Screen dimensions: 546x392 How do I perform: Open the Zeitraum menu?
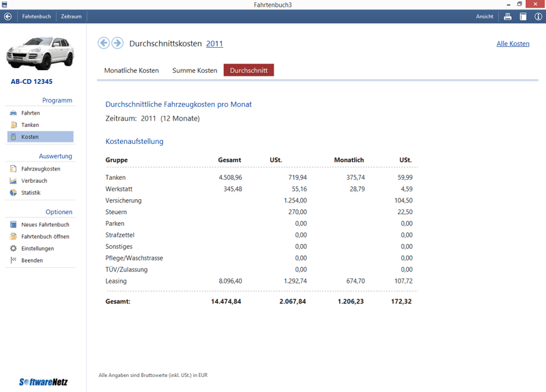[x=71, y=16]
